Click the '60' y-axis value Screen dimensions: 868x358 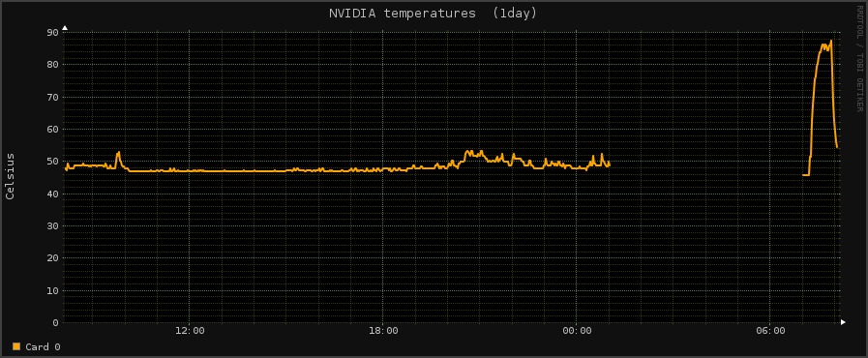tap(52, 129)
